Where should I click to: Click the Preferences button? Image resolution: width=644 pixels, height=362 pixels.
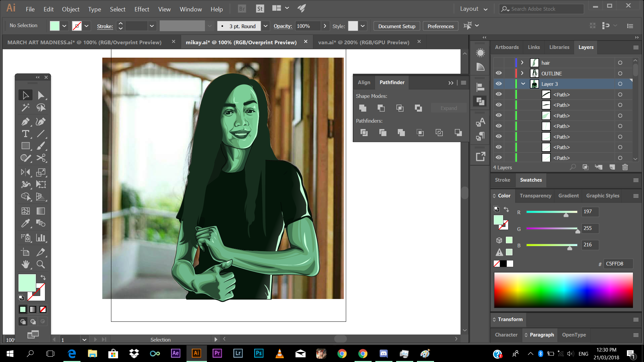click(x=440, y=26)
